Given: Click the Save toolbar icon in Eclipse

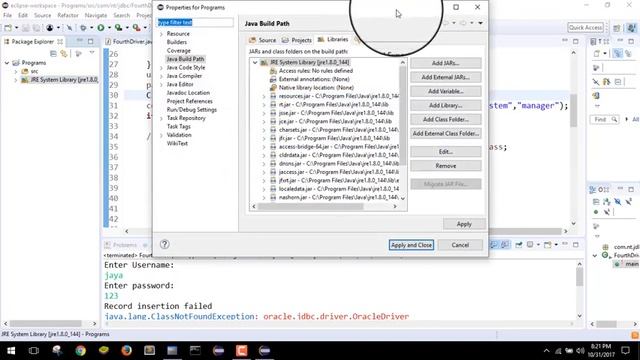Looking at the screenshot, I should (x=26, y=28).
